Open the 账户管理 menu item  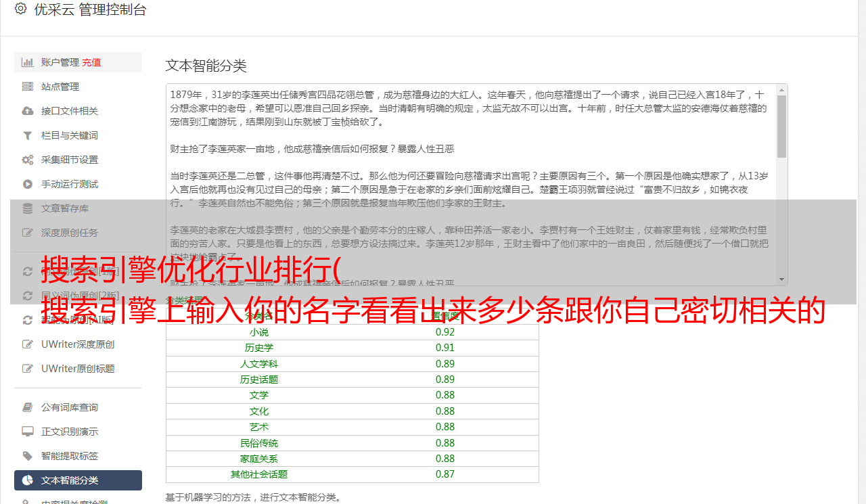point(78,62)
